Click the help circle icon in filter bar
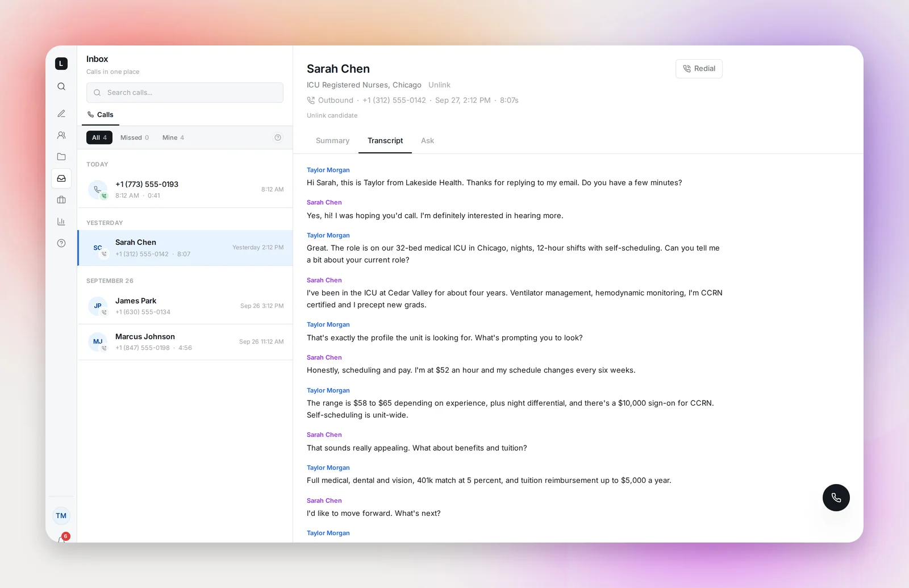This screenshot has height=588, width=909. point(278,137)
